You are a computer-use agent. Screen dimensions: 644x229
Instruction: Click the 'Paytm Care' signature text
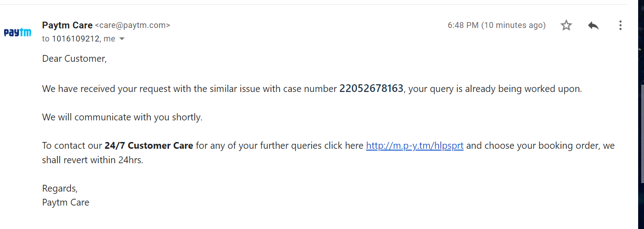click(x=65, y=202)
